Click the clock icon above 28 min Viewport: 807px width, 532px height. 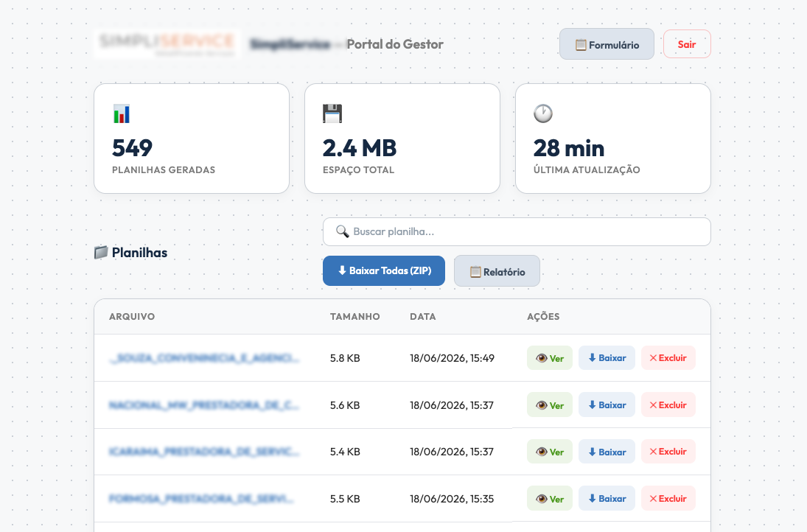(x=543, y=113)
